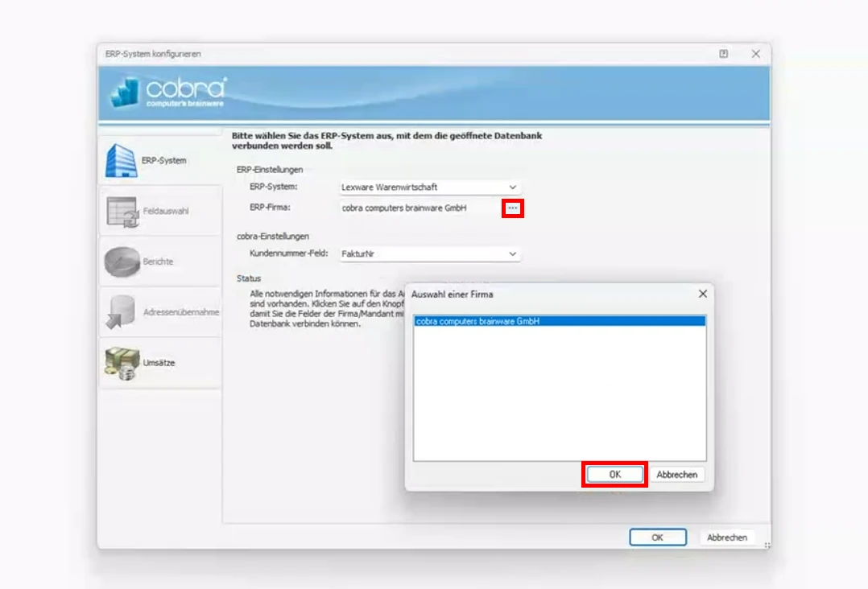Viewport: 868px width, 589px height.
Task: Click the Lexware Warenwirtschaft value
Action: pyautogui.click(x=389, y=187)
